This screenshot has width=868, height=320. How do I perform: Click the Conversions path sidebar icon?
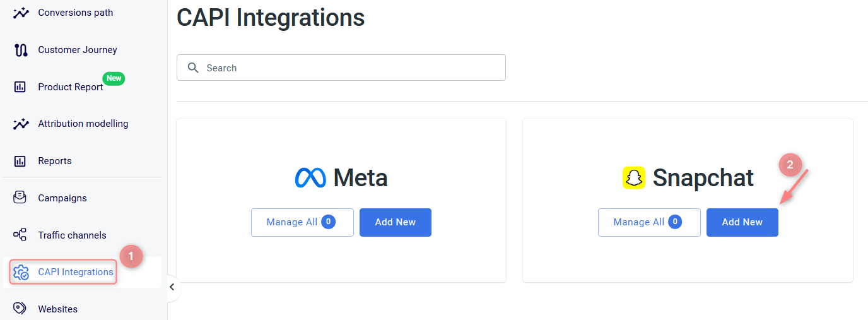(x=21, y=13)
